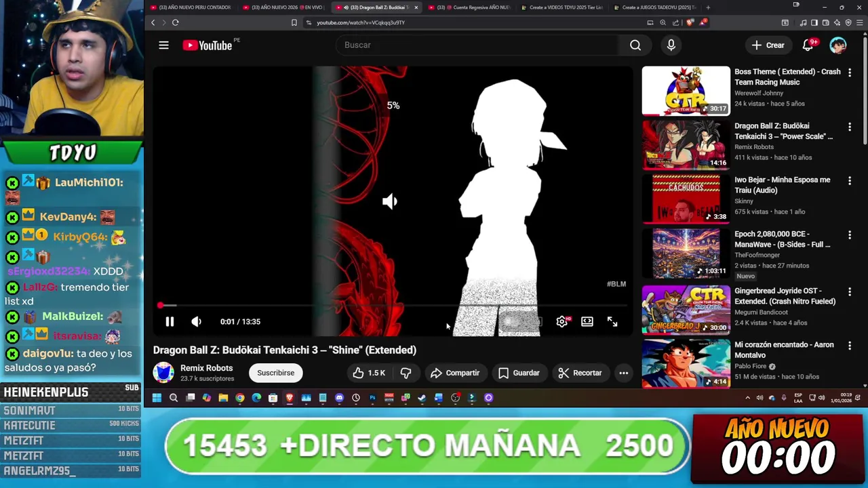Open options menu for Boss Theme video
Viewport: 868px width, 488px height.
(x=850, y=73)
